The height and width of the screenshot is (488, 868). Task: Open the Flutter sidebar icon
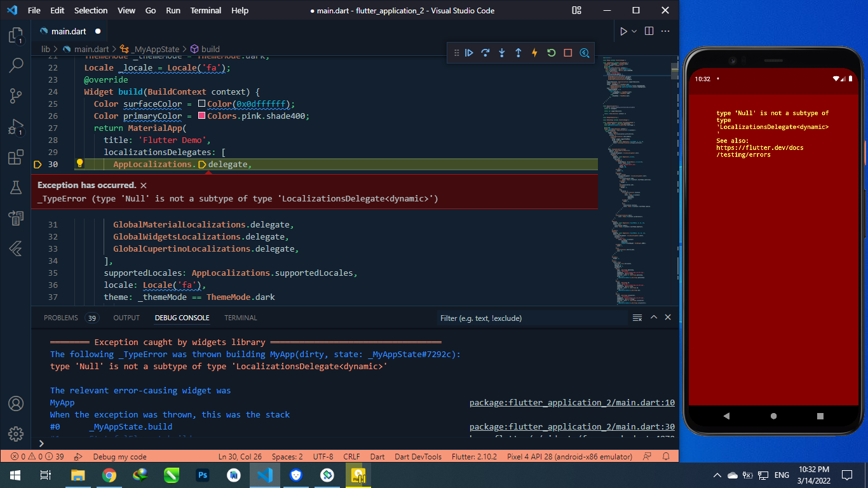[x=16, y=248]
